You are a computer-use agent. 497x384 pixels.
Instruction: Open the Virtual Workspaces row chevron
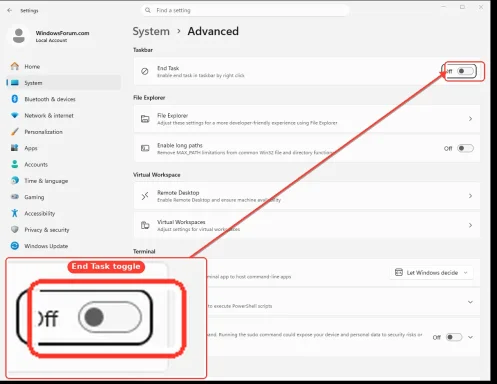click(470, 225)
